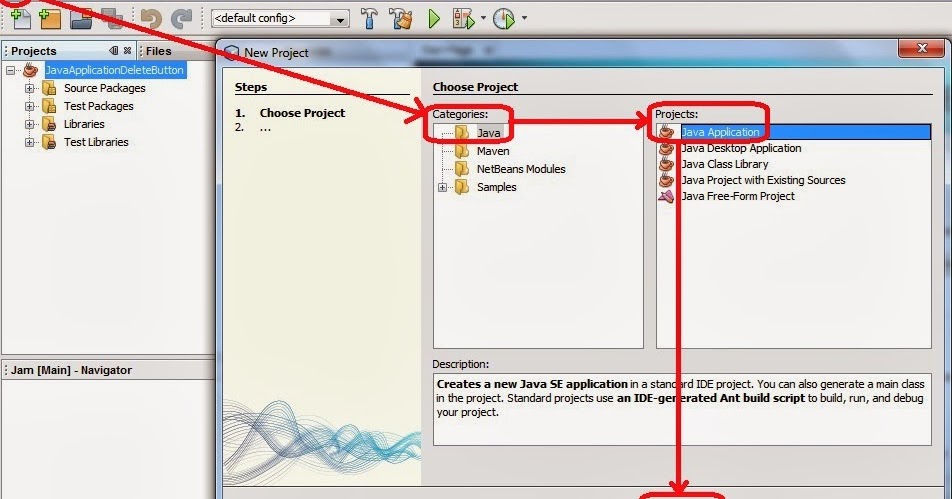The height and width of the screenshot is (499, 952).
Task: Run the project with green play icon
Action: (434, 19)
